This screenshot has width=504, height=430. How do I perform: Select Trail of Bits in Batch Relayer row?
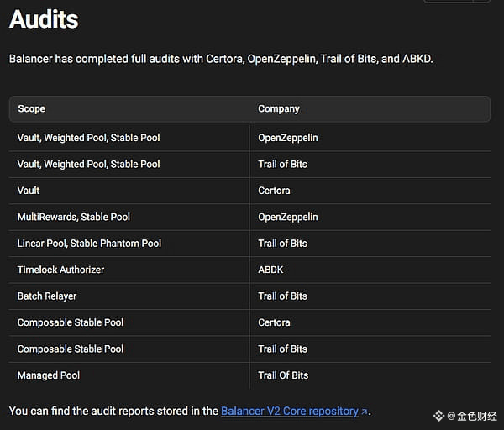(283, 296)
